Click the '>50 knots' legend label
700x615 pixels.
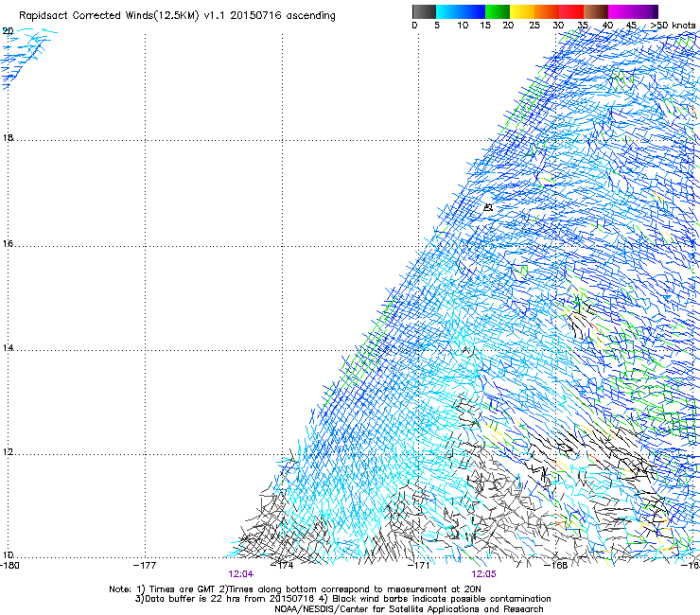(673, 25)
